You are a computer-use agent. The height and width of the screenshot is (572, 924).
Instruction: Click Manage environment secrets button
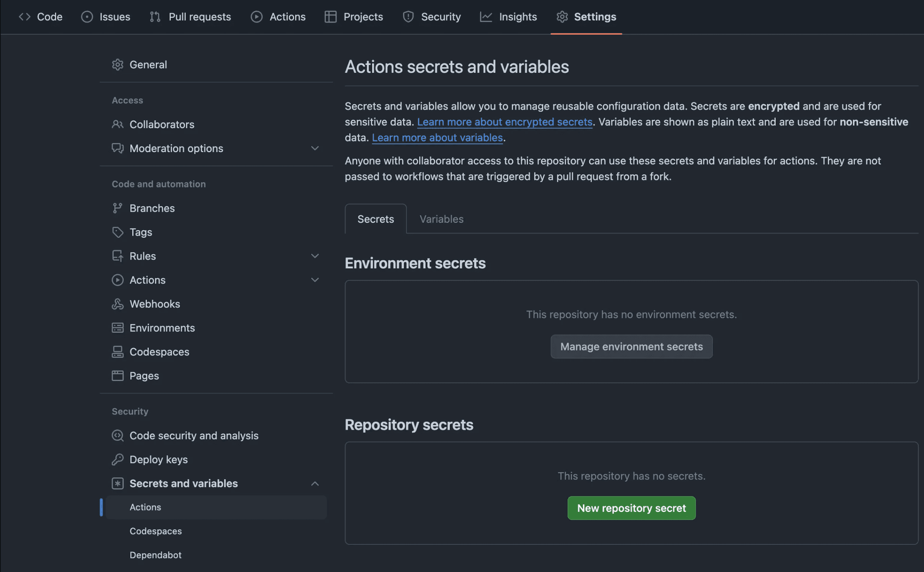pyautogui.click(x=631, y=347)
